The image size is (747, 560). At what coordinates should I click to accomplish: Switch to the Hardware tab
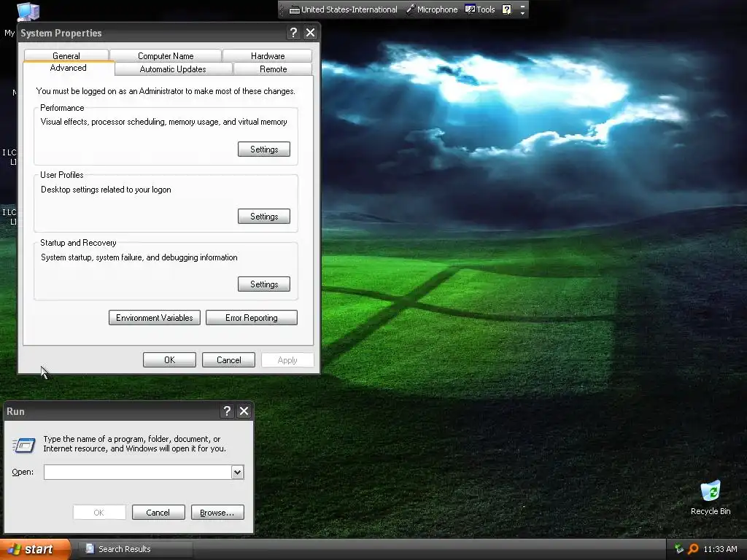(x=268, y=55)
